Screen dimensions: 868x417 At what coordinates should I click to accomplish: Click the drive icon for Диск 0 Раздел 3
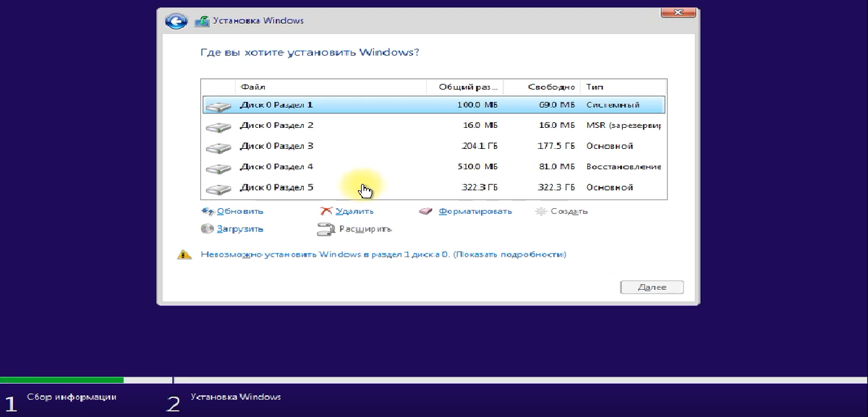pos(218,147)
